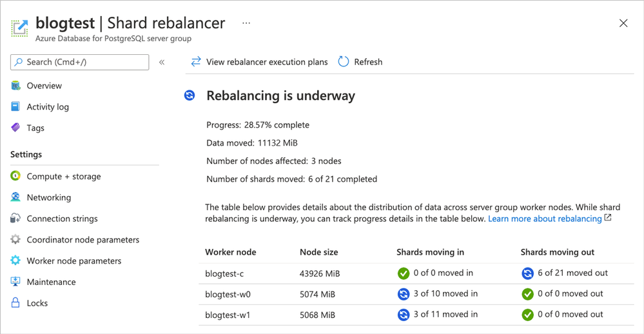Click the Activity log icon

(x=15, y=107)
